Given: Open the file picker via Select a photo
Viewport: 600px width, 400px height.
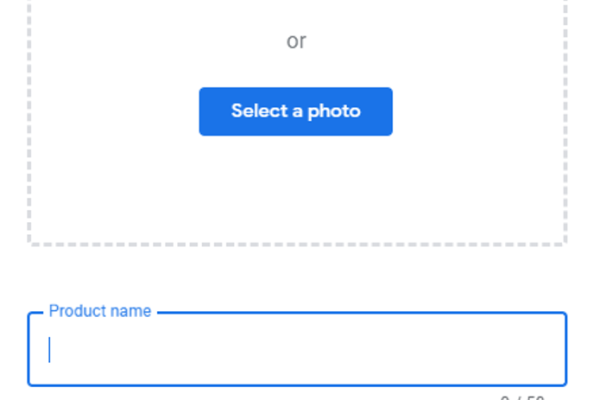Looking at the screenshot, I should click(295, 111).
